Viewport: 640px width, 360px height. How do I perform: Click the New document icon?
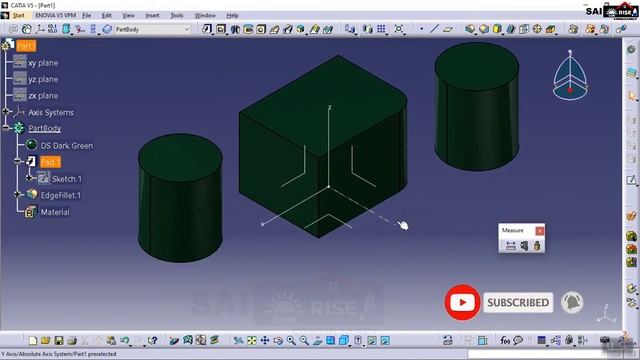(x=33, y=340)
